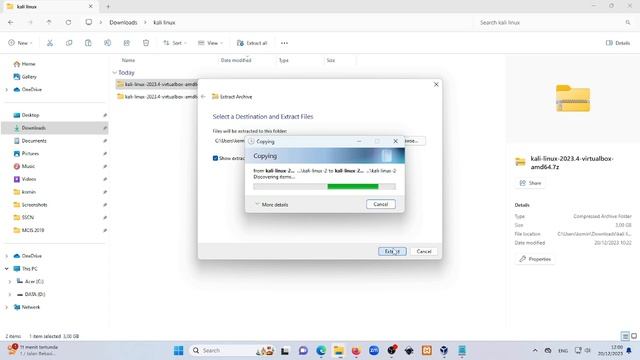640x360 pixels.
Task: Click the Cut scissors icon in the toolbar
Action: pos(50,43)
